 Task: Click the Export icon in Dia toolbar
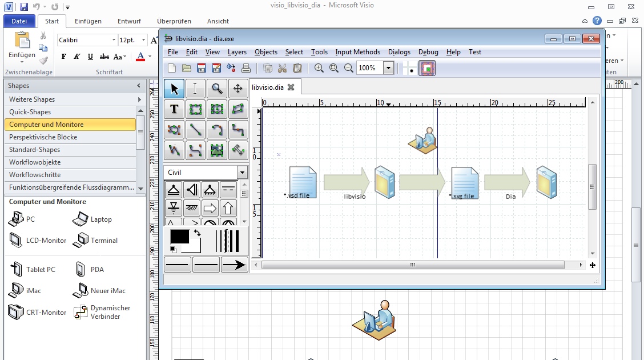(x=231, y=68)
